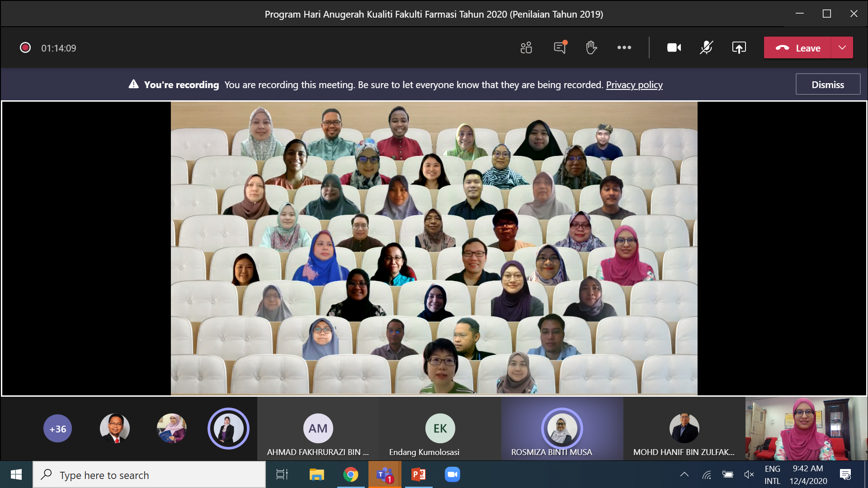
Task: Show hidden system tray icons
Action: click(x=684, y=474)
